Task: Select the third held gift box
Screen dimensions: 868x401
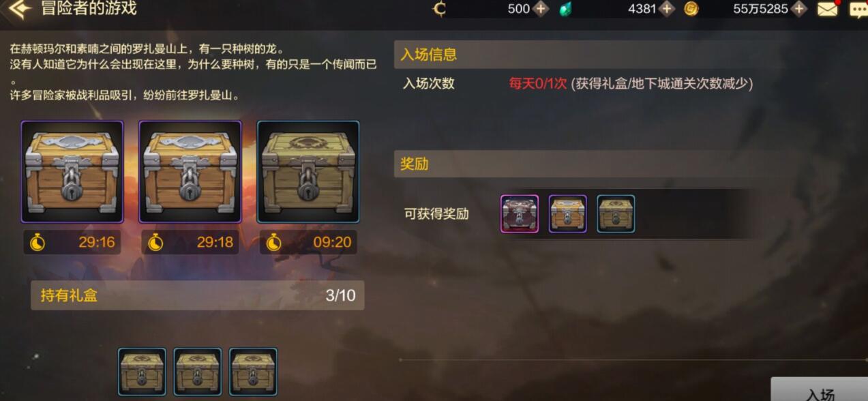Action: 253,372
